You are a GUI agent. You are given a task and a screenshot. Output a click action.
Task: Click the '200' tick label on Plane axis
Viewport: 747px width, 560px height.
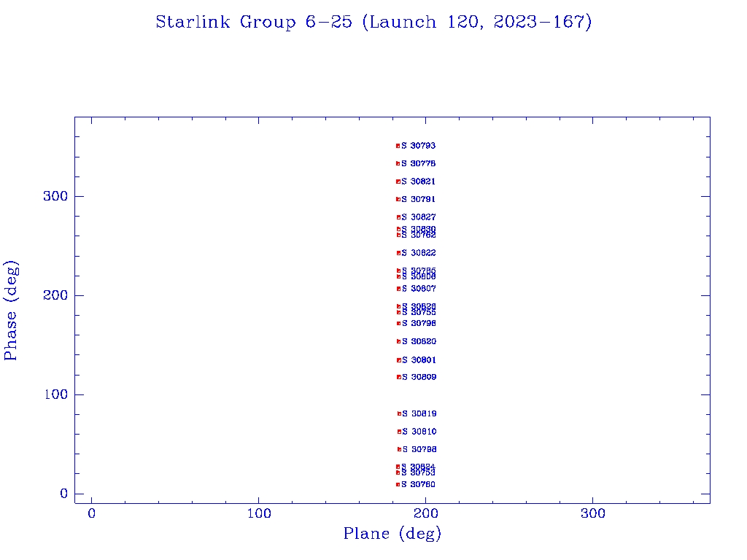pos(425,513)
